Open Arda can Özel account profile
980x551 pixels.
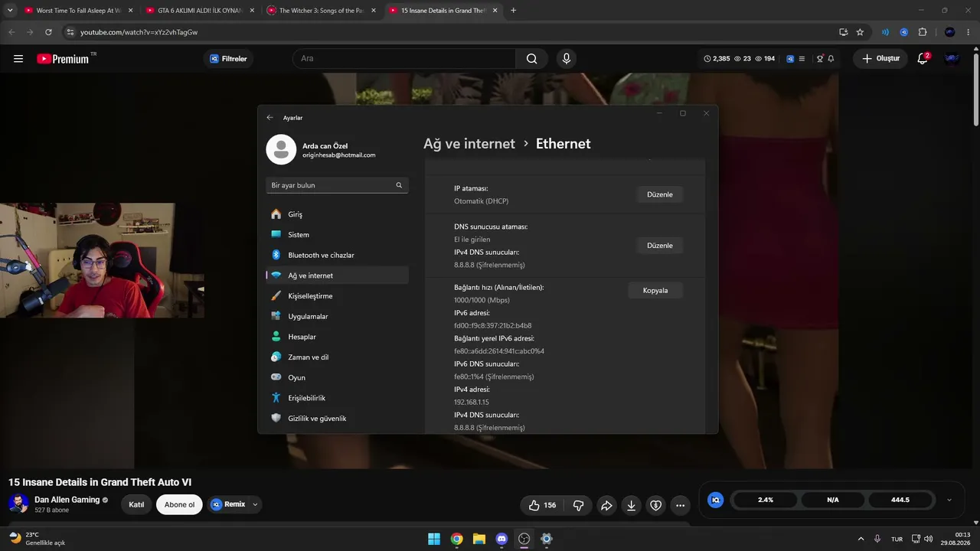pos(322,150)
